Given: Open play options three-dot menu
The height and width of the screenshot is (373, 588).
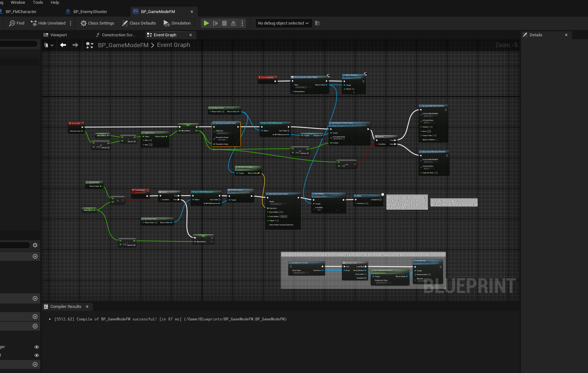Looking at the screenshot, I should click(x=242, y=23).
